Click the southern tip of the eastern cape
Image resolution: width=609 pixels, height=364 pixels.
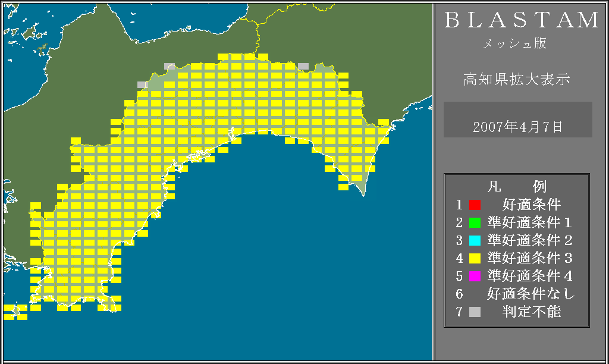click(363, 194)
